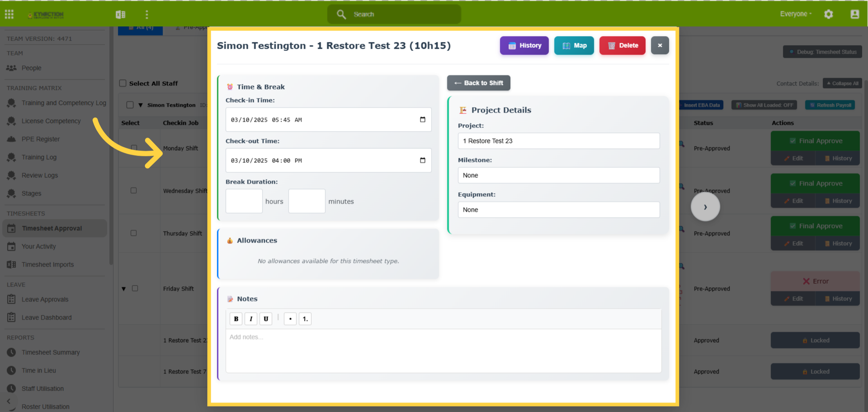This screenshot has height=412, width=868.
Task: Open the user profile icon
Action: 855,14
